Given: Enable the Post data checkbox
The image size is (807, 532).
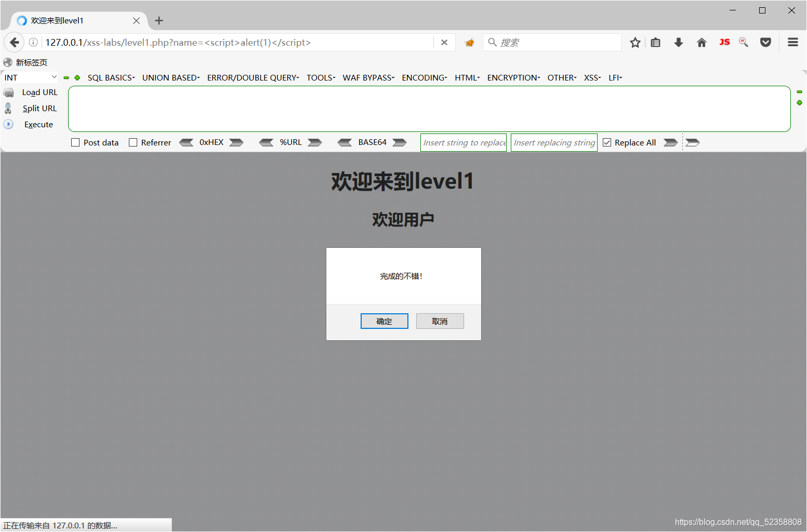Looking at the screenshot, I should [75, 142].
